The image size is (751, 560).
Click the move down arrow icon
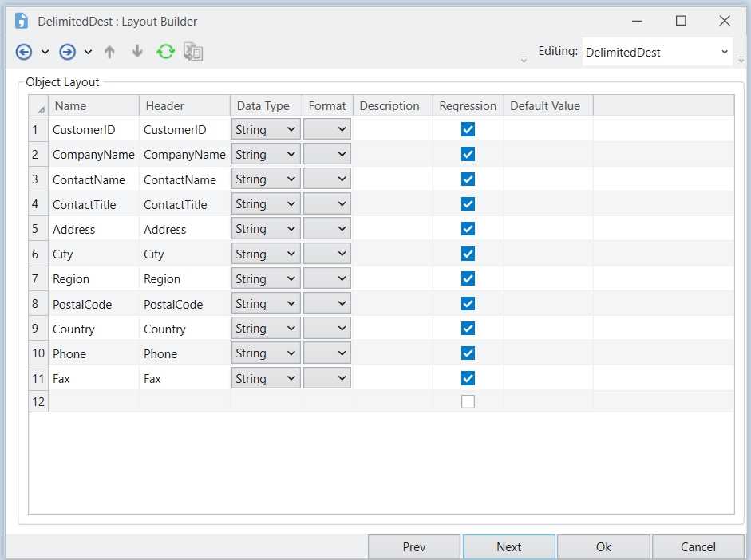tap(137, 52)
